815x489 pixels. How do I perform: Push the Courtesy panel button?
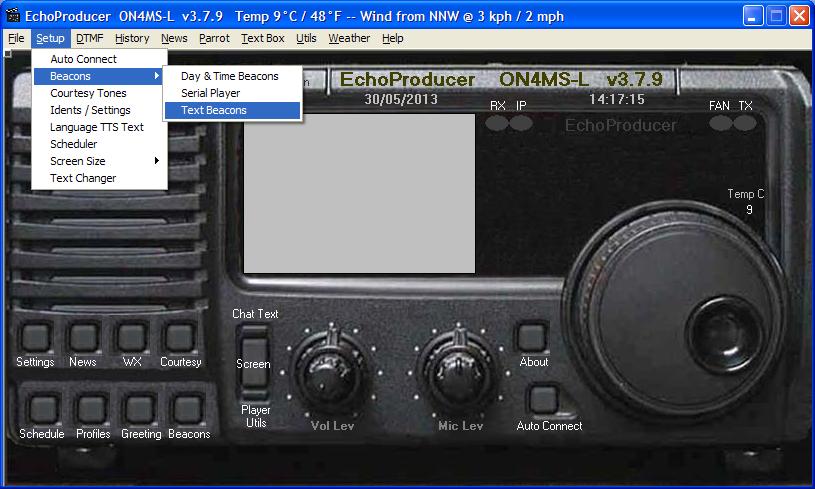click(180, 338)
